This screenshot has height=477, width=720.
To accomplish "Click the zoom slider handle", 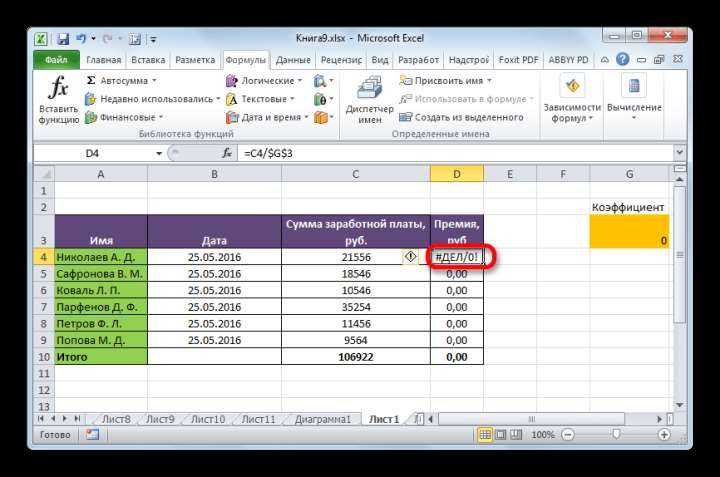I will pos(616,434).
